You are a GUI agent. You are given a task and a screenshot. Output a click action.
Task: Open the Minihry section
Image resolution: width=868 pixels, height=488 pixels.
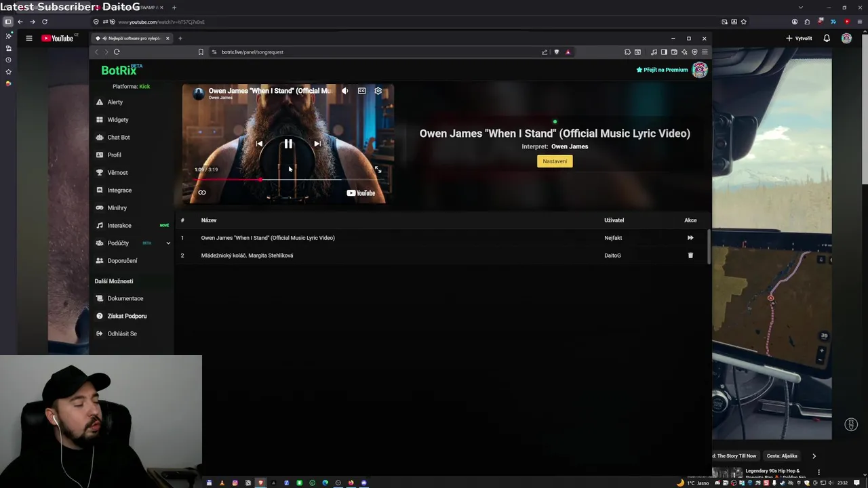point(117,208)
